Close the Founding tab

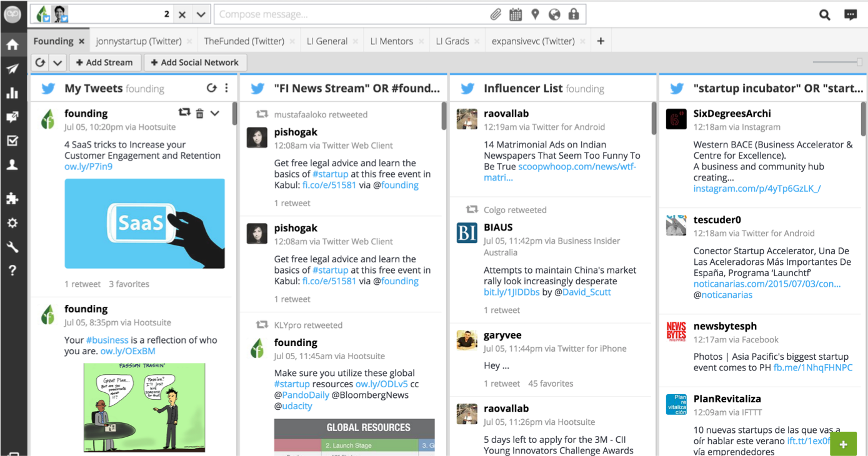click(x=82, y=41)
